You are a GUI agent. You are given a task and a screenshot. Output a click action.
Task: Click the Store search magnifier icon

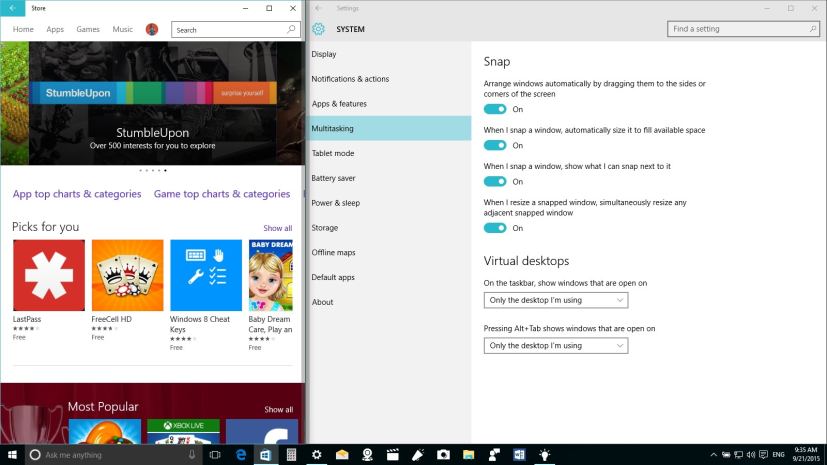(291, 30)
